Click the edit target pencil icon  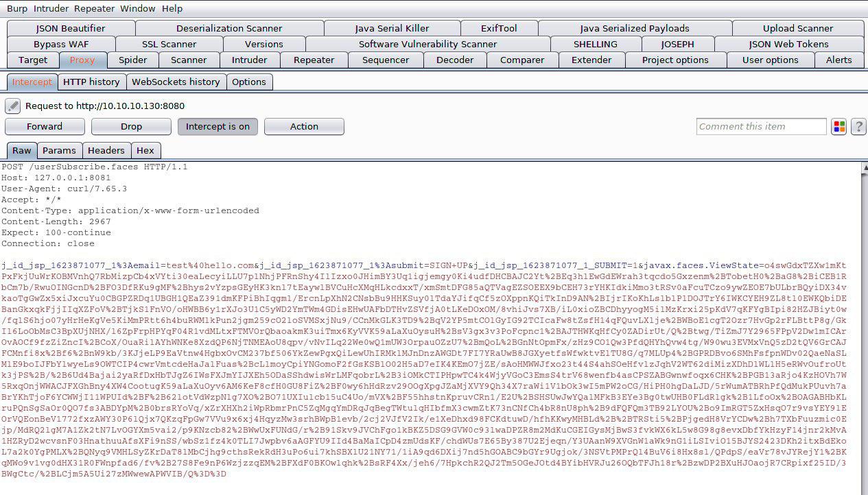tap(12, 106)
